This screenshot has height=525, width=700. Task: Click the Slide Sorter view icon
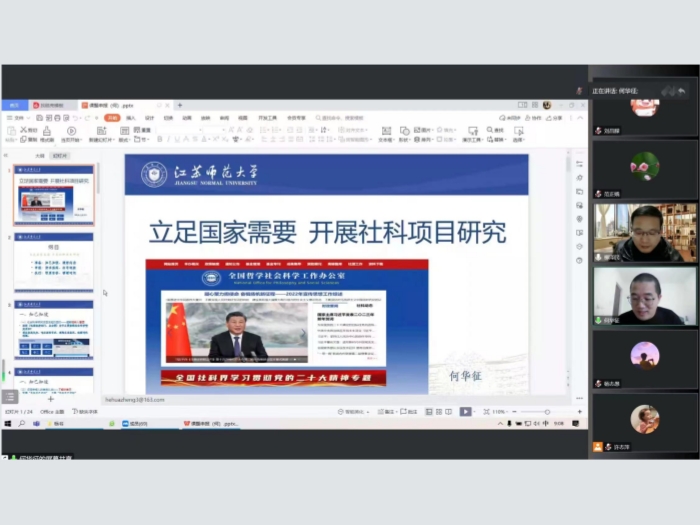[439, 412]
